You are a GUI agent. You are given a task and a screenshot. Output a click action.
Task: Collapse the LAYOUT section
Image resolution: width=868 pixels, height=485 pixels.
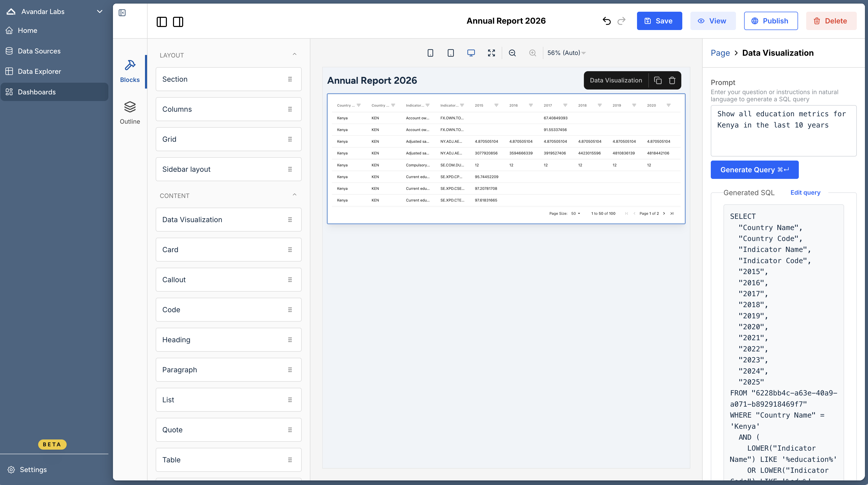click(x=295, y=54)
